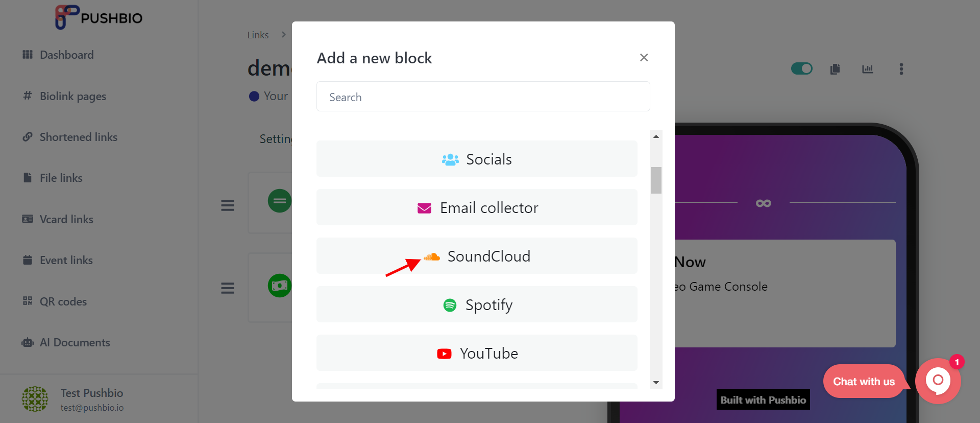Add a YouTube block
This screenshot has height=423, width=980.
pos(477,353)
